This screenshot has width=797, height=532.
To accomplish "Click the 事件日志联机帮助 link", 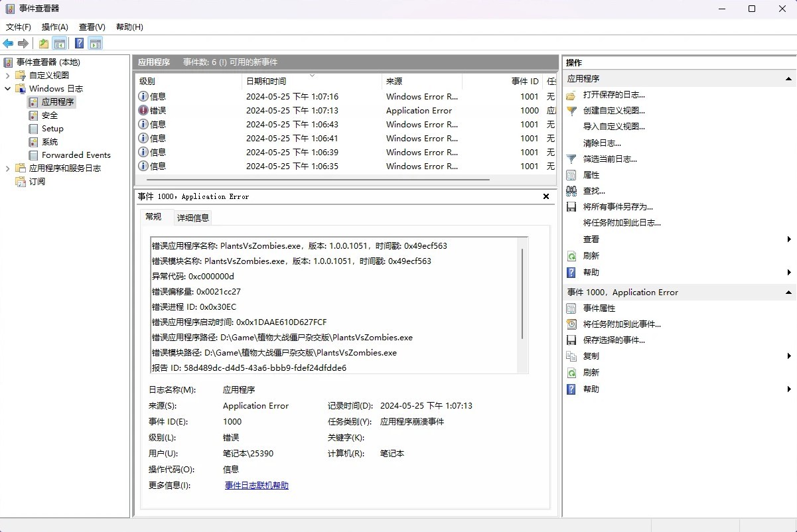I will [256, 485].
